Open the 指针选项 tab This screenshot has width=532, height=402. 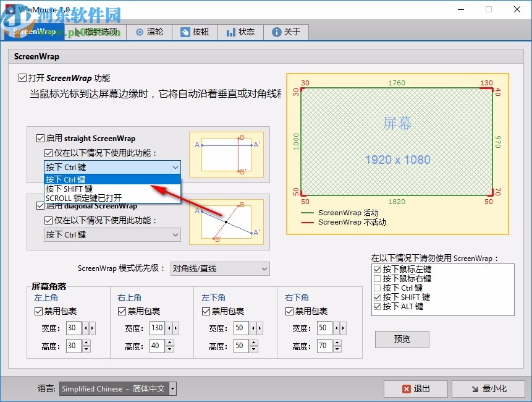click(95, 32)
